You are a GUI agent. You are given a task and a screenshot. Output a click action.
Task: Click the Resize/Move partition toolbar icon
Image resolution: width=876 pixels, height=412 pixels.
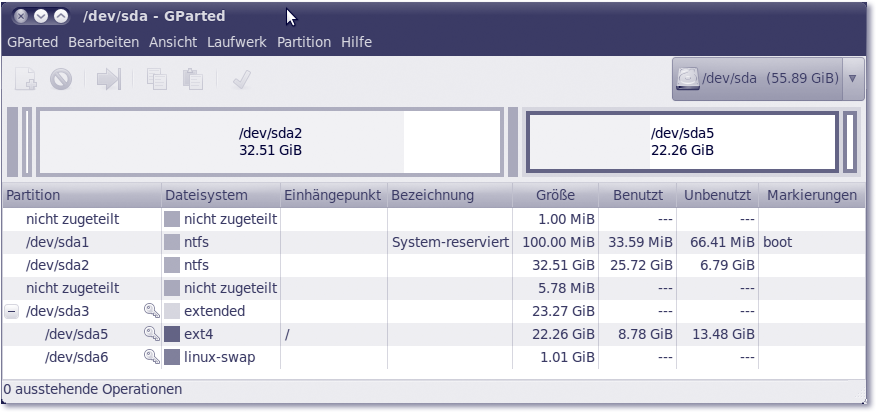click(x=108, y=80)
